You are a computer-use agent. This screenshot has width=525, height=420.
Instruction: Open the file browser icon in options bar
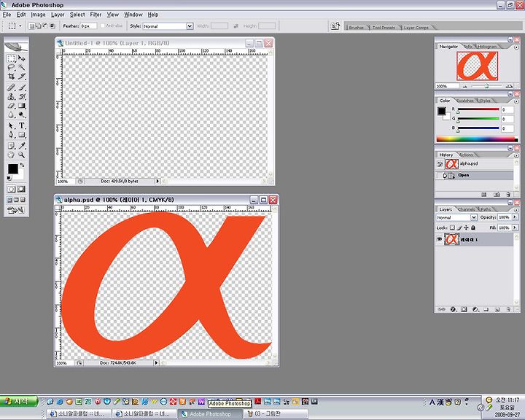(x=335, y=26)
